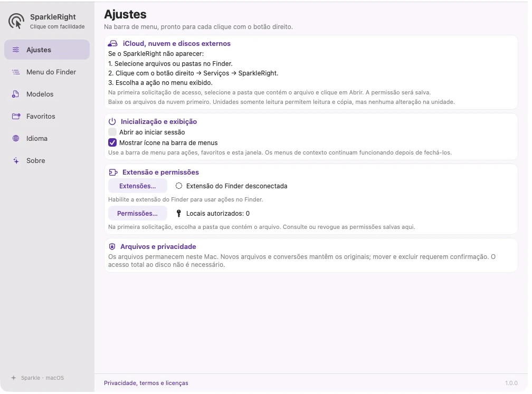Open the Sobre section
Screen dimensions: 532x394
click(x=47, y=161)
